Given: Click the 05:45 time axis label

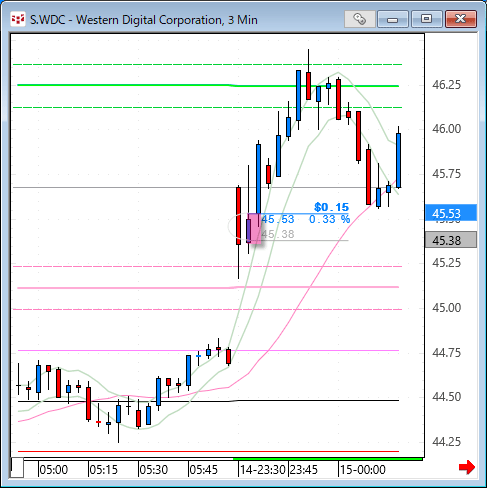Looking at the screenshot, I should (x=204, y=470).
